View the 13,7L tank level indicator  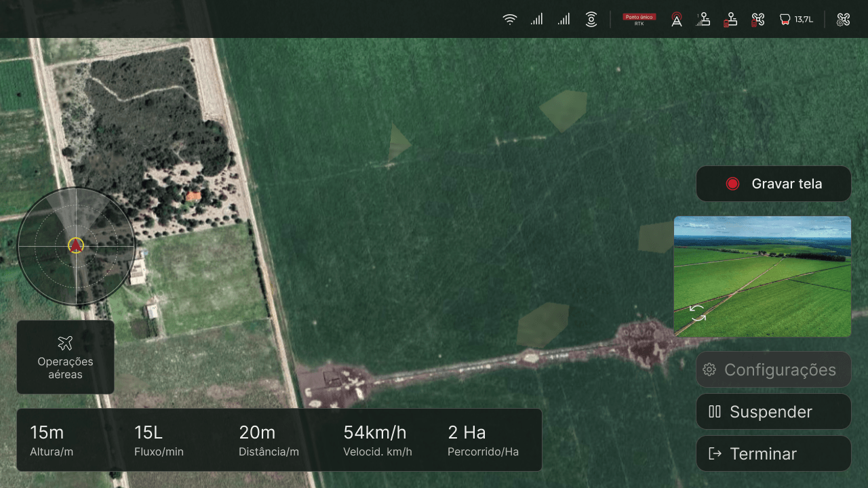(796, 20)
